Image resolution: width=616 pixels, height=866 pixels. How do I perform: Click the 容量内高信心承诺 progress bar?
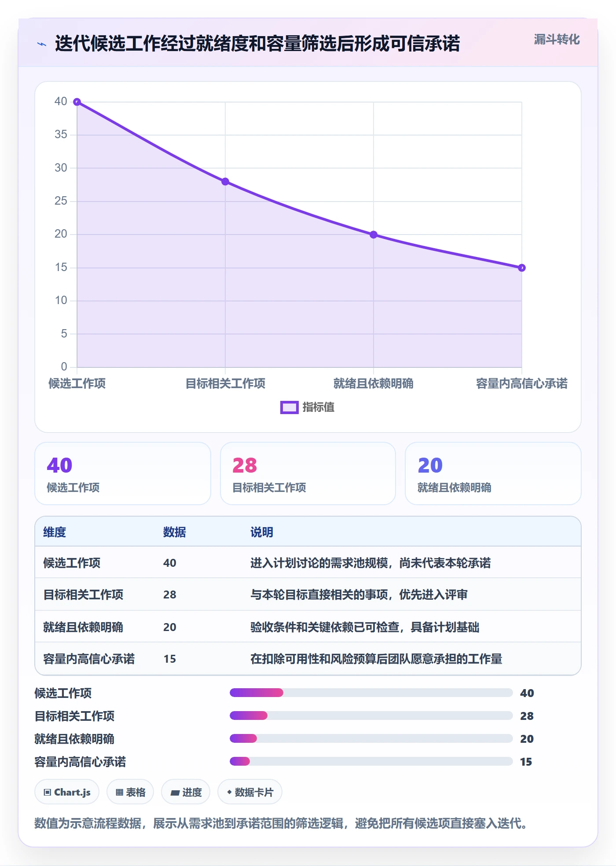(371, 761)
